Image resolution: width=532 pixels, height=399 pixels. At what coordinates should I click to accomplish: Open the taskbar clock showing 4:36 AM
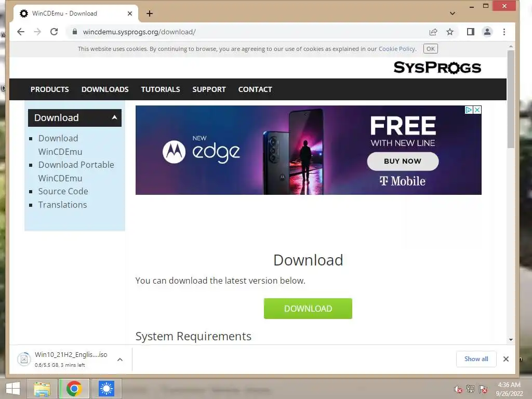coord(509,389)
